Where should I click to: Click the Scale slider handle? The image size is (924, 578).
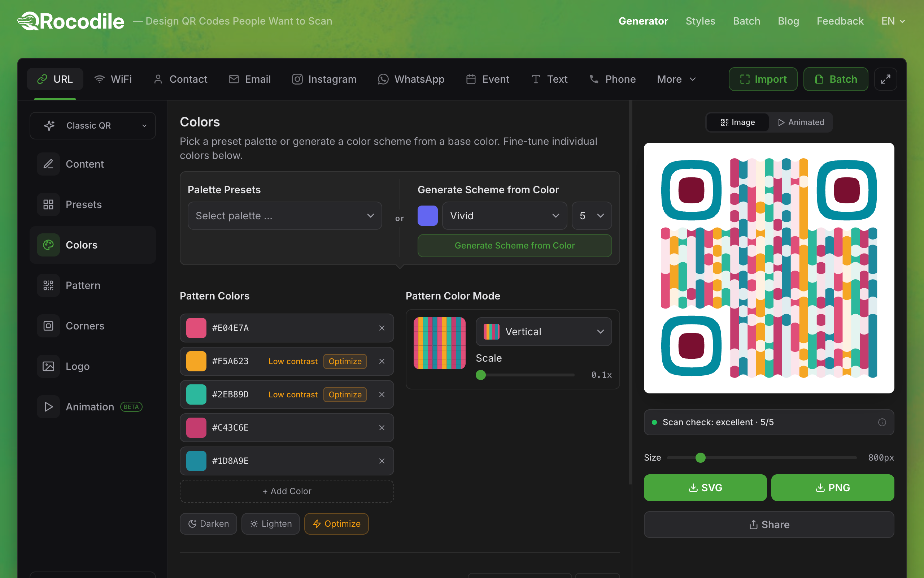481,375
